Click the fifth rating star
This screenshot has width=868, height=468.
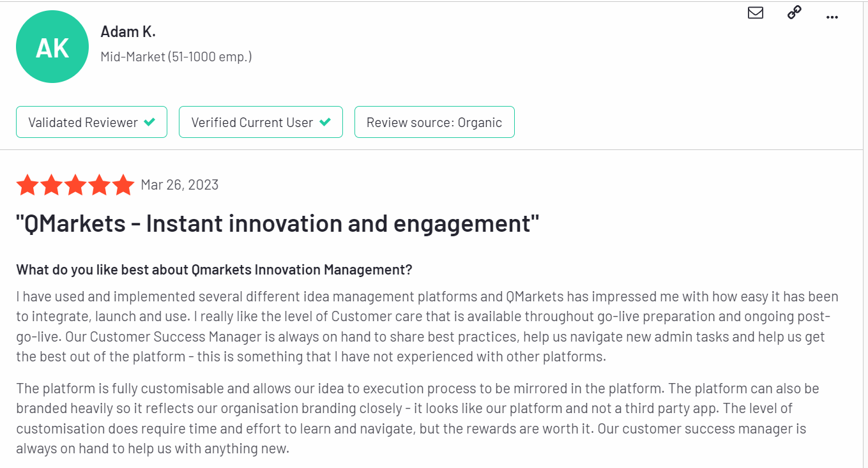[x=123, y=185]
